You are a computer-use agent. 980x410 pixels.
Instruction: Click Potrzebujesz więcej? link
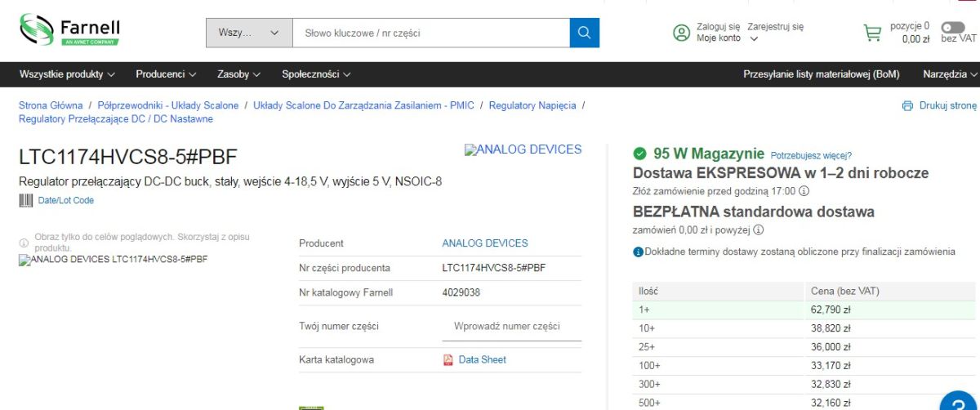click(x=811, y=155)
